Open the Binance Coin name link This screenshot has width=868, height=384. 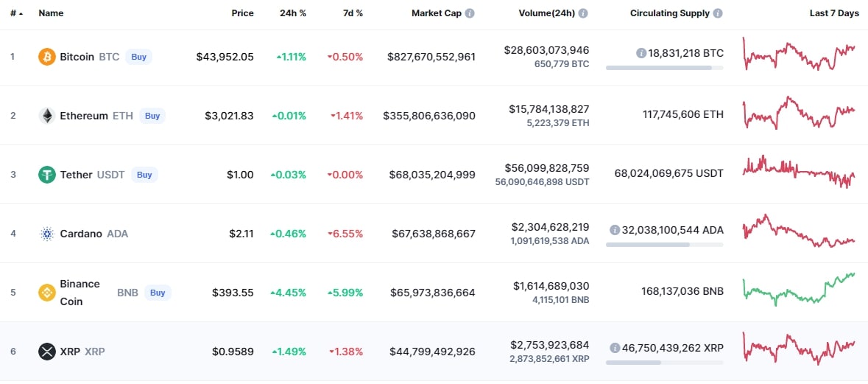[x=80, y=293]
